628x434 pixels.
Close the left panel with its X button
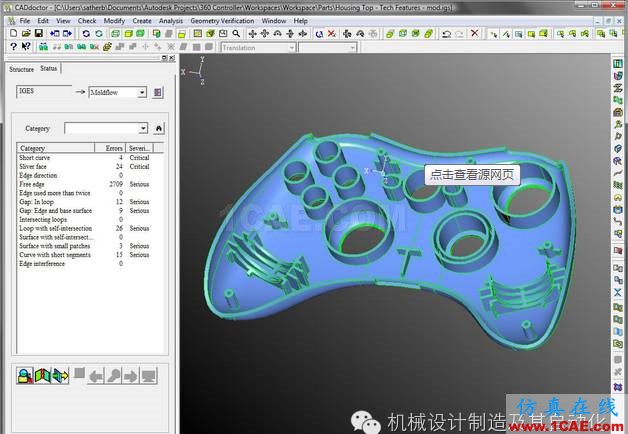tap(171, 58)
